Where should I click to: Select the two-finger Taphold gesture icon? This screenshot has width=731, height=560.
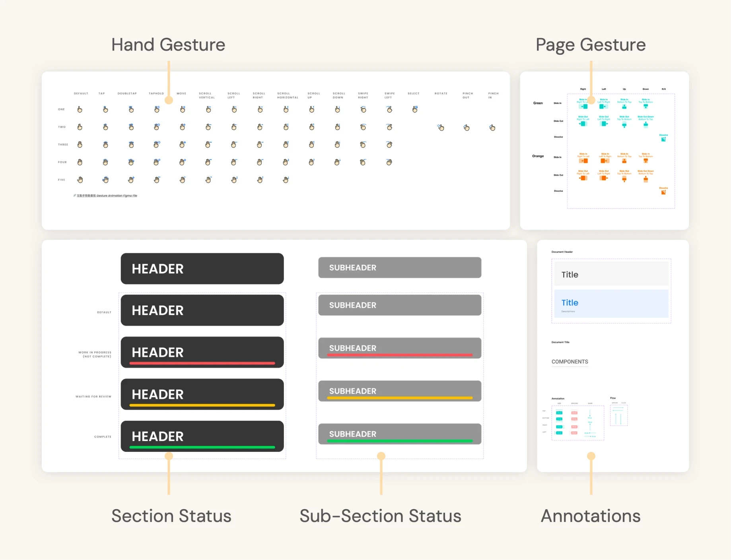(157, 127)
